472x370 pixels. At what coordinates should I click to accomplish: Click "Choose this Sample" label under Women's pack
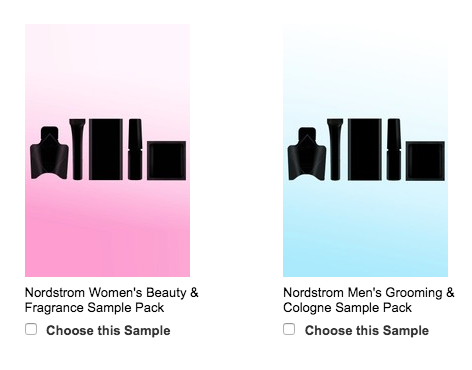click(x=108, y=331)
